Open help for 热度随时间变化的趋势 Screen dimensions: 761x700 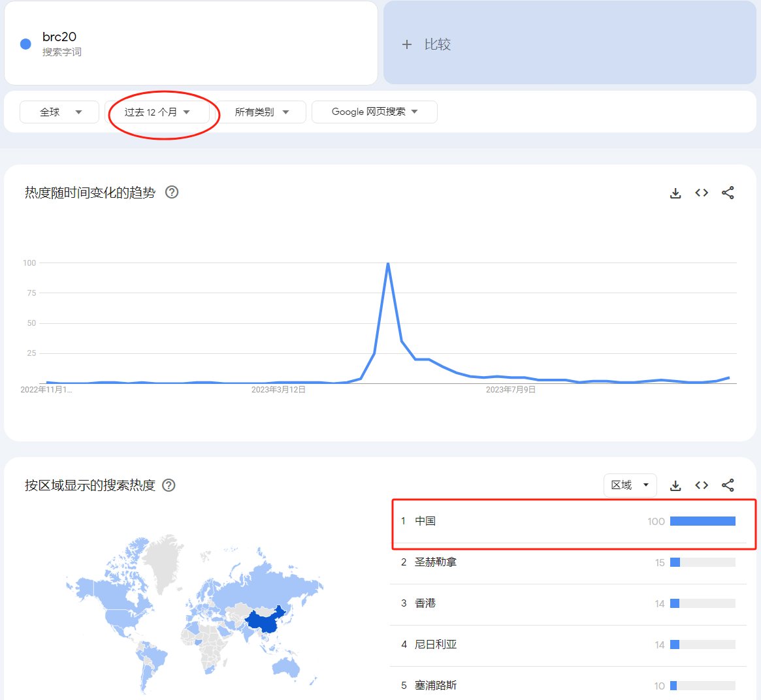tap(172, 193)
